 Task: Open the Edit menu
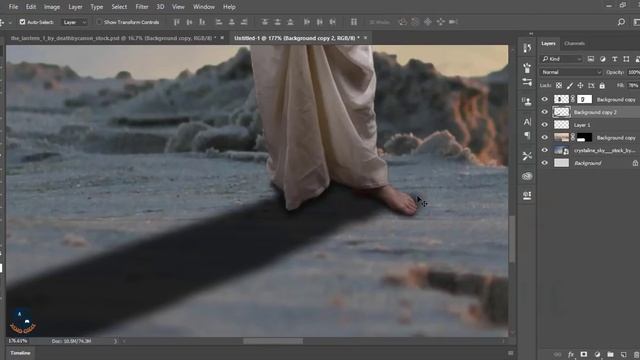click(31, 7)
